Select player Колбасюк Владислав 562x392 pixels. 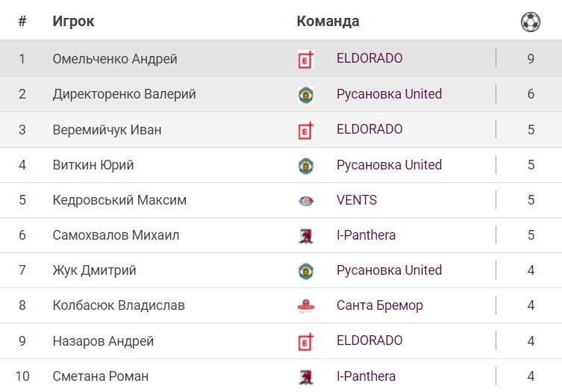pos(119,305)
